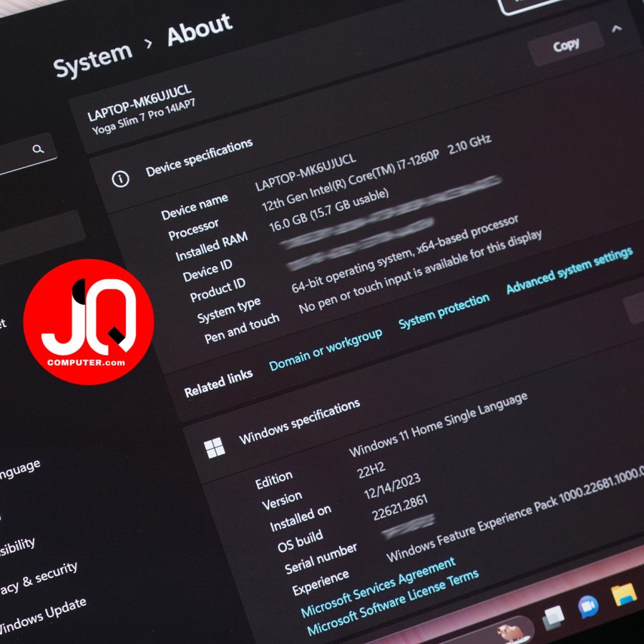Click the Copy button for device specifications
This screenshot has height=644, width=644.
pyautogui.click(x=566, y=44)
